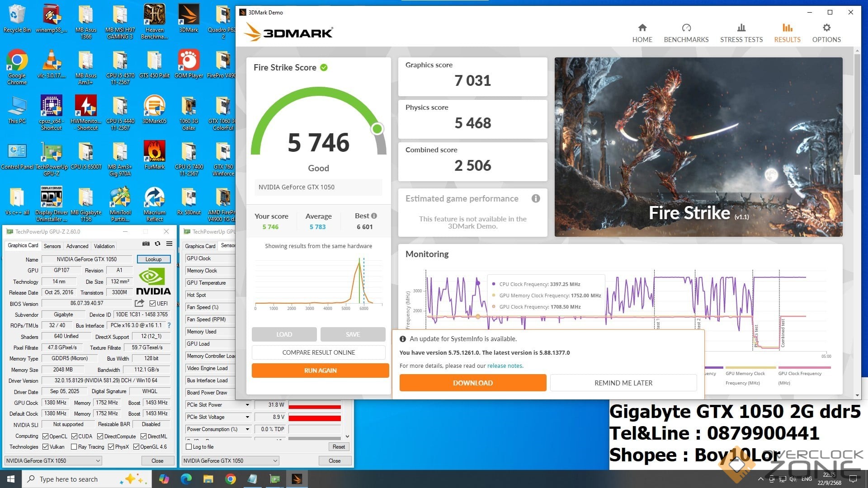Click the GPU-Z screenshot camera icon
The height and width of the screenshot is (488, 868).
click(146, 244)
